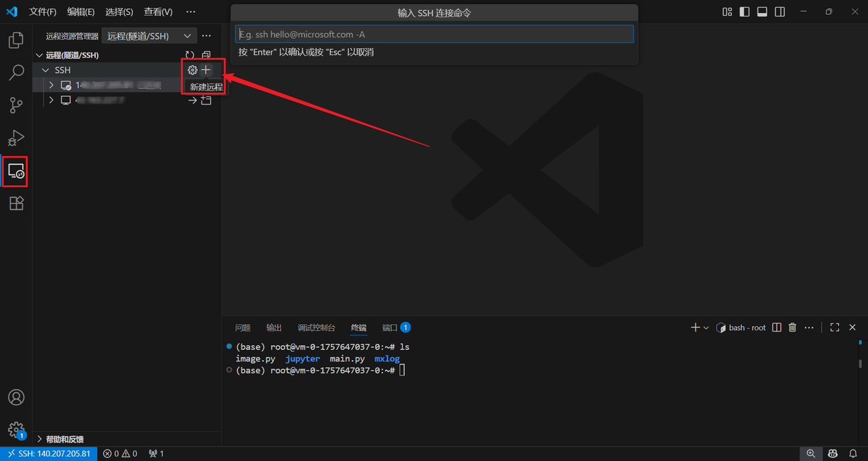This screenshot has width=868, height=461.
Task: Open notifications bell in status bar
Action: point(853,454)
